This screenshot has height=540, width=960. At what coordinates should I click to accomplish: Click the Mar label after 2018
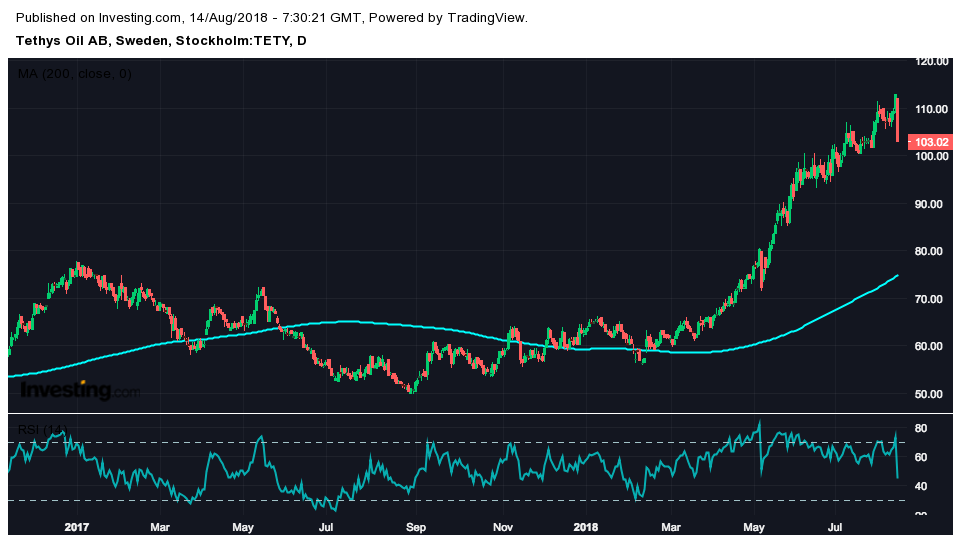[671, 527]
